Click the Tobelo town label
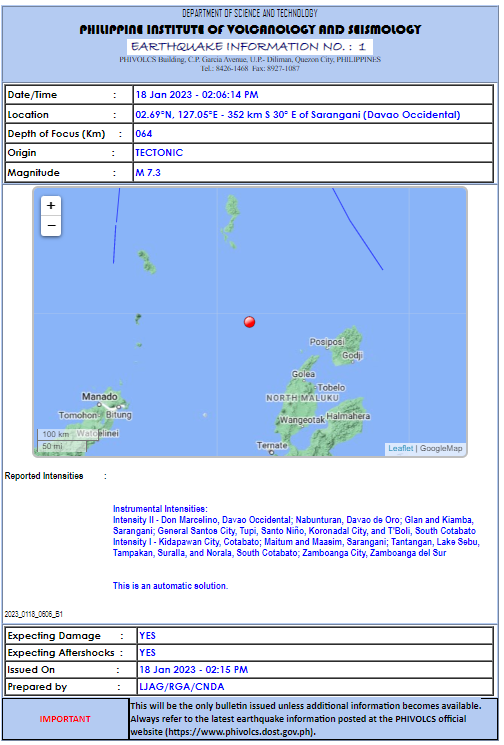 (x=331, y=387)
